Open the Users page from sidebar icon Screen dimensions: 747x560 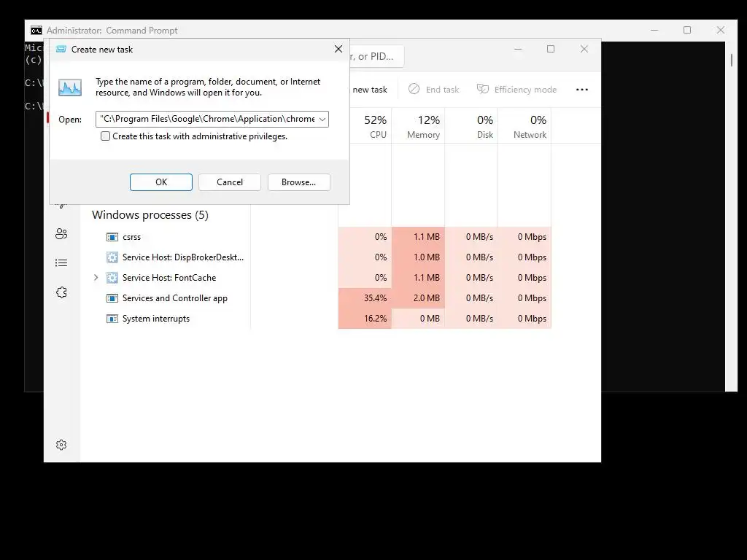point(61,234)
